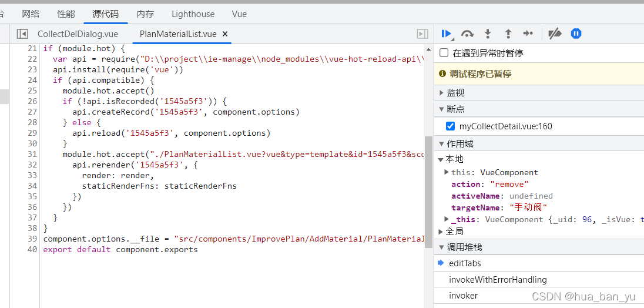Close the PlanMaterialList.vue tab

tap(225, 34)
